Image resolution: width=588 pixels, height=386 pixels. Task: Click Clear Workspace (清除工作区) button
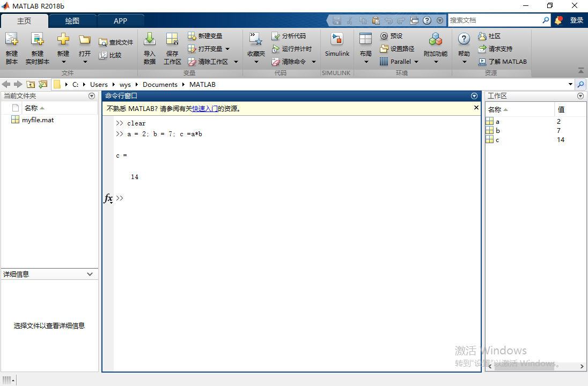[x=208, y=62]
